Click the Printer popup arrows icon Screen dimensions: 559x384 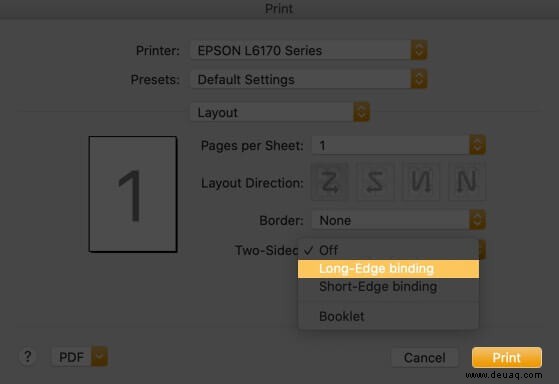(419, 50)
